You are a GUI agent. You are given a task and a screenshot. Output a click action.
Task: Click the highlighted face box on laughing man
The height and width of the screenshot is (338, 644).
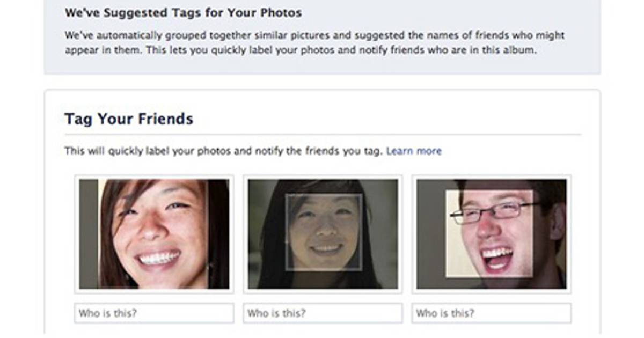489,234
